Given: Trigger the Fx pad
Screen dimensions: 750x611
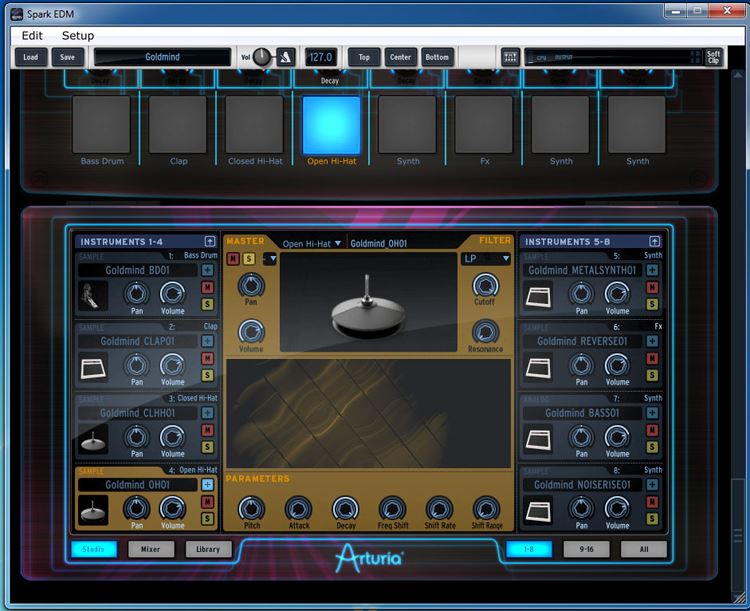Looking at the screenshot, I should point(484,124).
